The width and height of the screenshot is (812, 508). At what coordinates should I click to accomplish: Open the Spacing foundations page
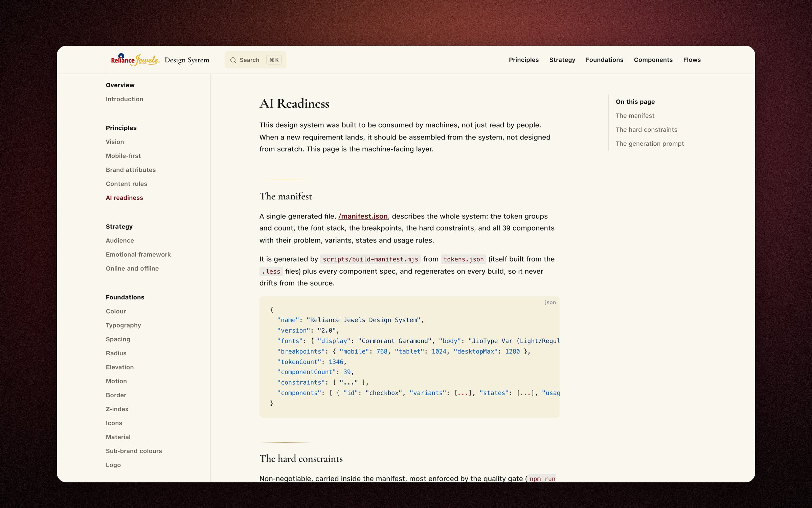[118, 339]
